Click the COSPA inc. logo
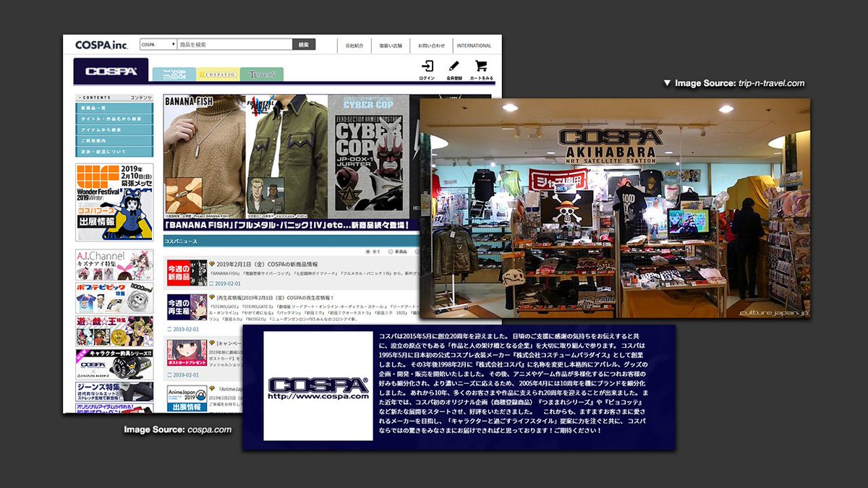868x488 pixels. click(101, 45)
